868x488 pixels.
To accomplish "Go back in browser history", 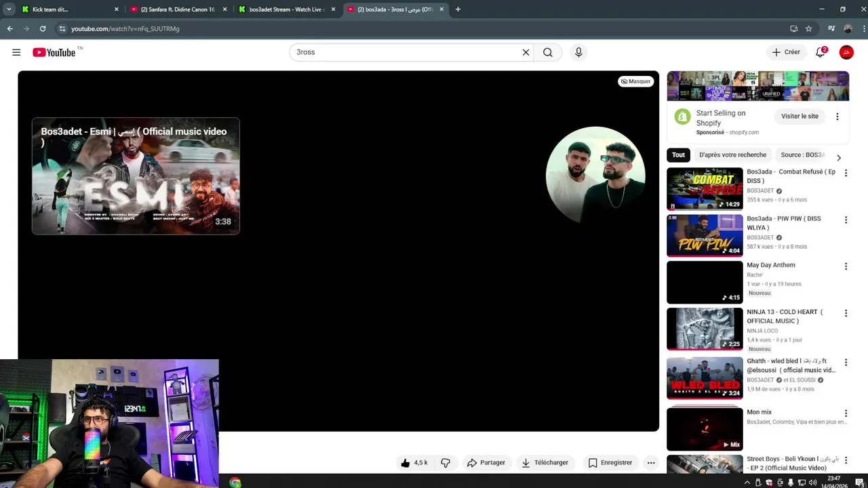I will (10, 28).
